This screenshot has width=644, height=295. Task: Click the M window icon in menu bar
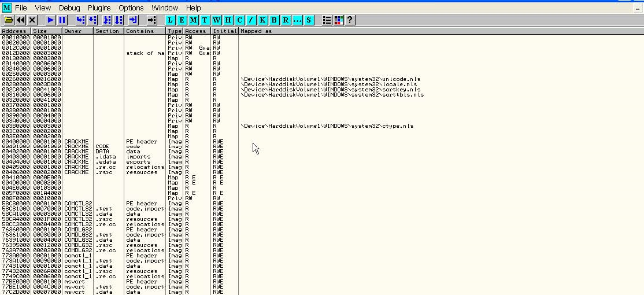6,8
